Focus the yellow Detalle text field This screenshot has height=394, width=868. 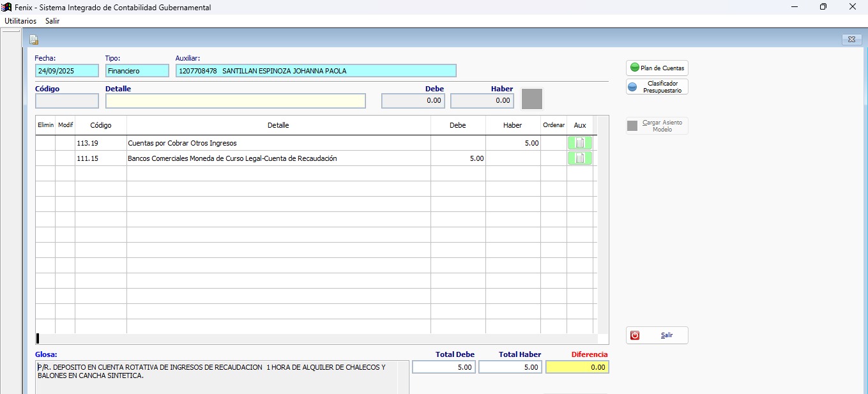click(235, 101)
